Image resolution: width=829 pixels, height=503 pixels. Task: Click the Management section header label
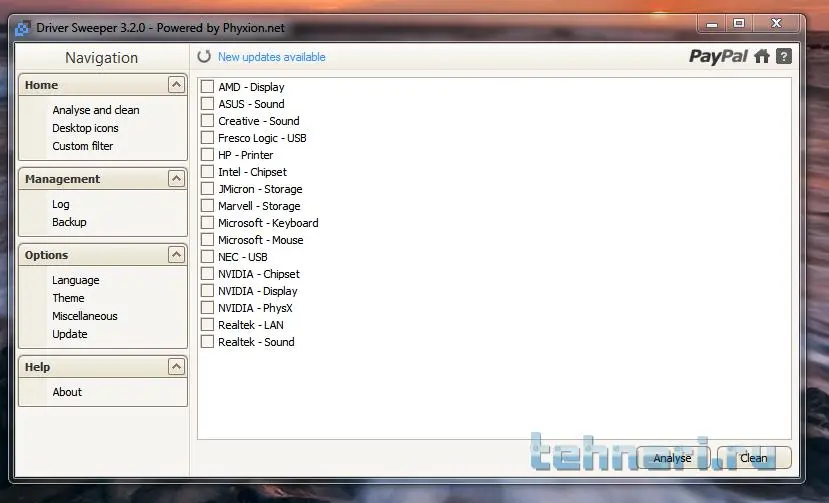pos(62,179)
